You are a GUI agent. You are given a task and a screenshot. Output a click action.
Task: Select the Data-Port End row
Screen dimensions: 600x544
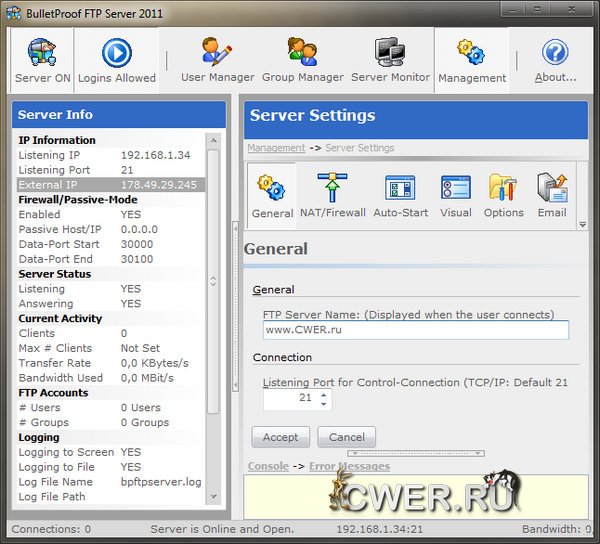[x=111, y=259]
